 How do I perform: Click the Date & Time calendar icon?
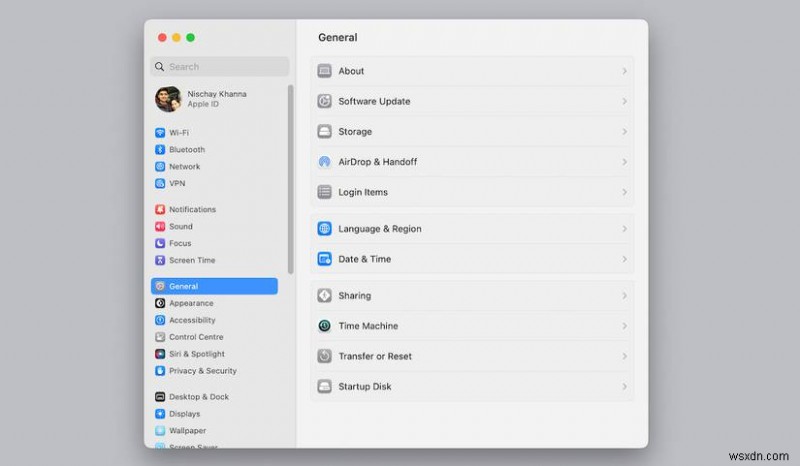click(324, 259)
